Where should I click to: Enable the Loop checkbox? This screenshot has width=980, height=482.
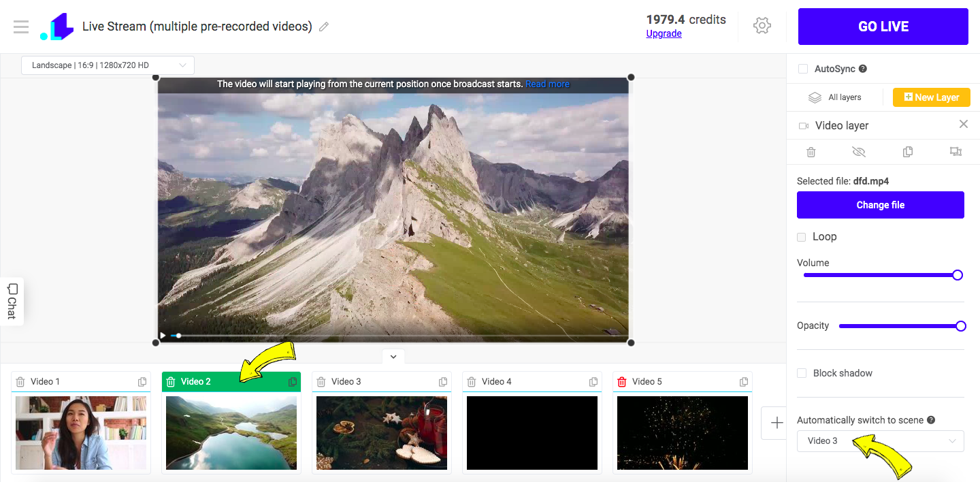click(802, 237)
